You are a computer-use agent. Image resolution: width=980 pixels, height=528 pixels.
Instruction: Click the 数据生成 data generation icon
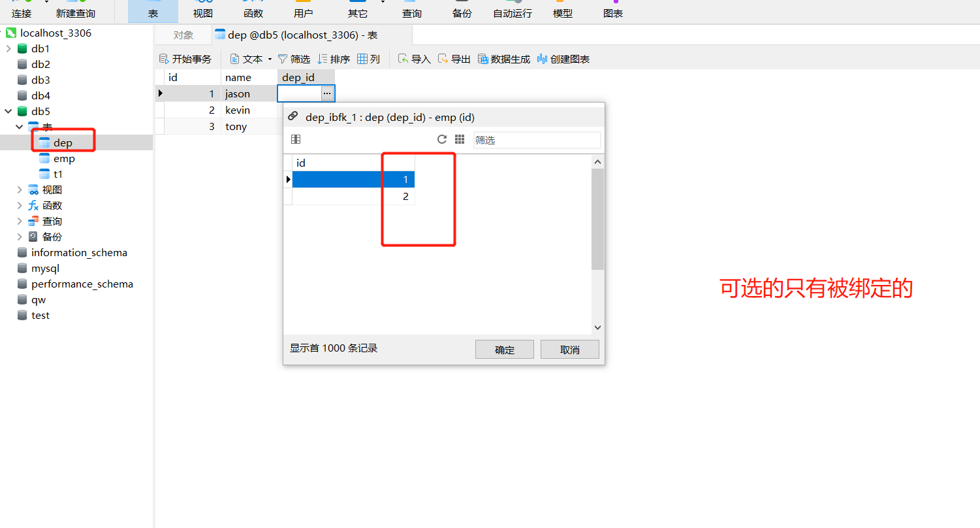coord(483,59)
